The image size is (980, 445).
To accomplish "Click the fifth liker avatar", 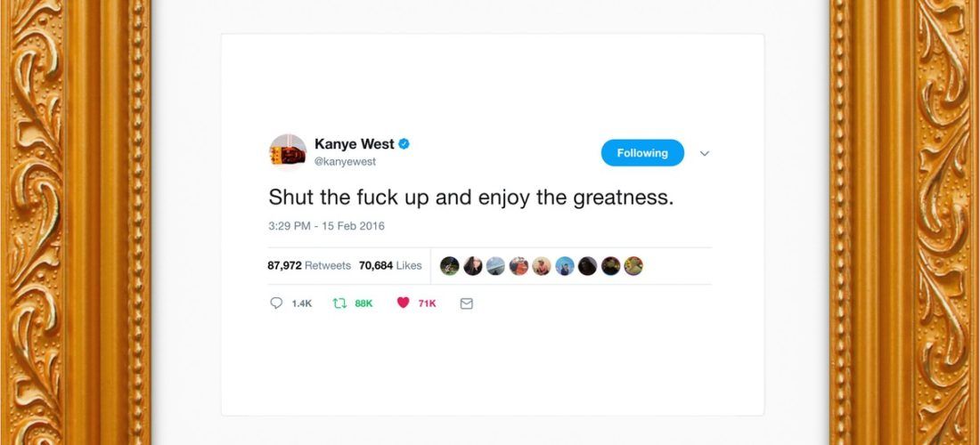I will (542, 266).
